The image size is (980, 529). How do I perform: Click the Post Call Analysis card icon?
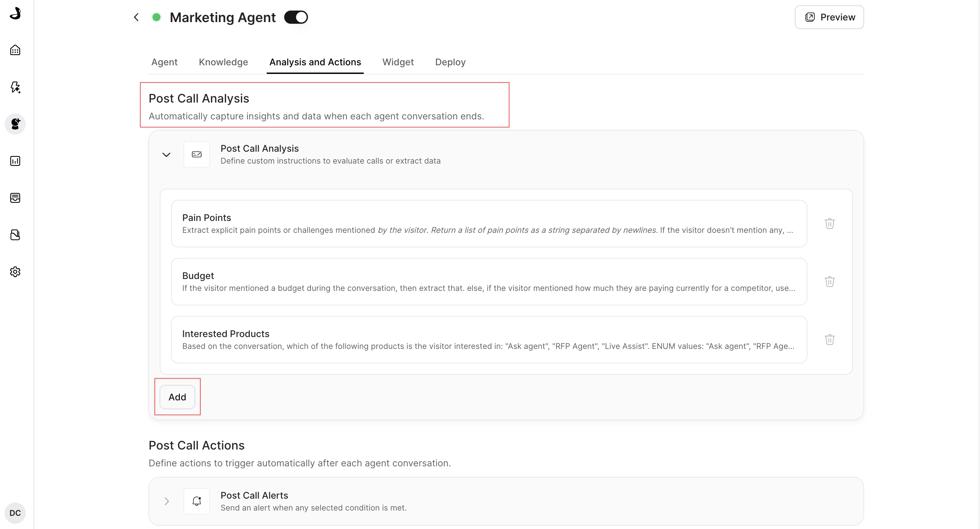coord(197,154)
